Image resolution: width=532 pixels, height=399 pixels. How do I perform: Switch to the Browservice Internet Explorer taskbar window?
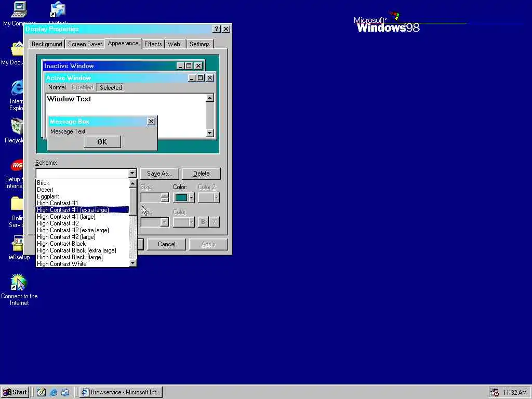click(x=121, y=392)
